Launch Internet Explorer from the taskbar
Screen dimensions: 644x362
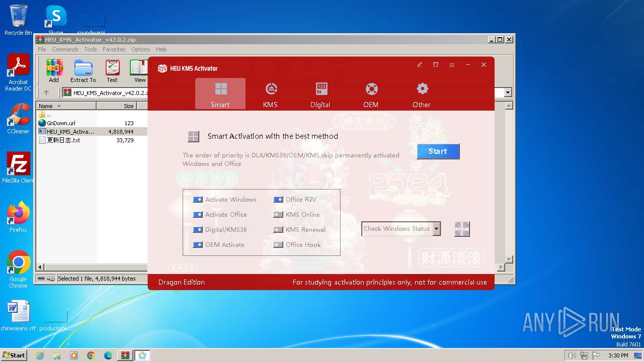point(40,355)
